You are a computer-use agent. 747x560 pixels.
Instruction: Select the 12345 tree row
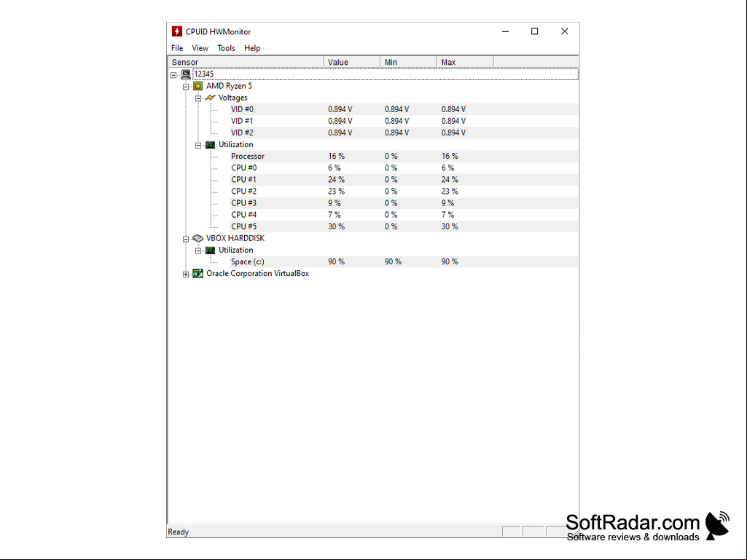coord(386,74)
